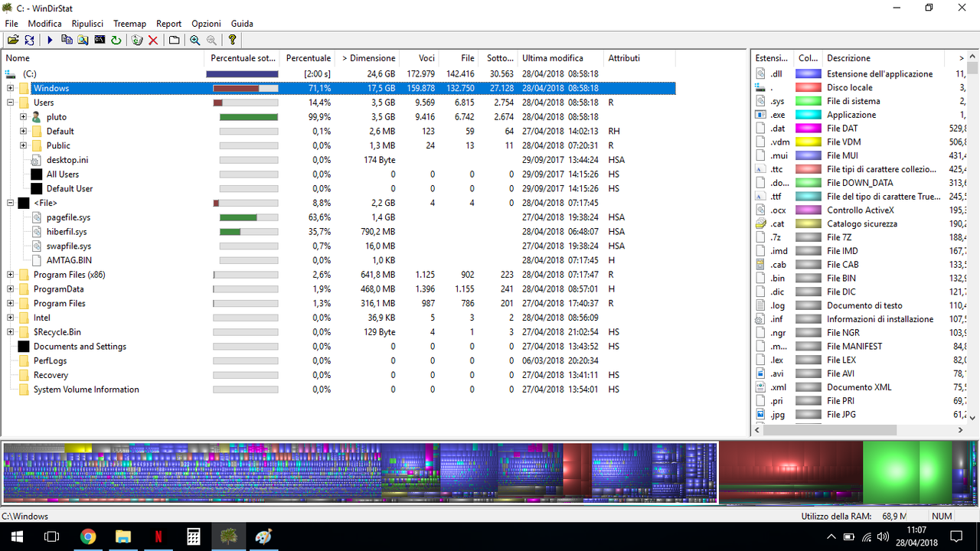Click the greyed Zoom out magnifier icon
The image size is (980, 551).
click(x=211, y=40)
